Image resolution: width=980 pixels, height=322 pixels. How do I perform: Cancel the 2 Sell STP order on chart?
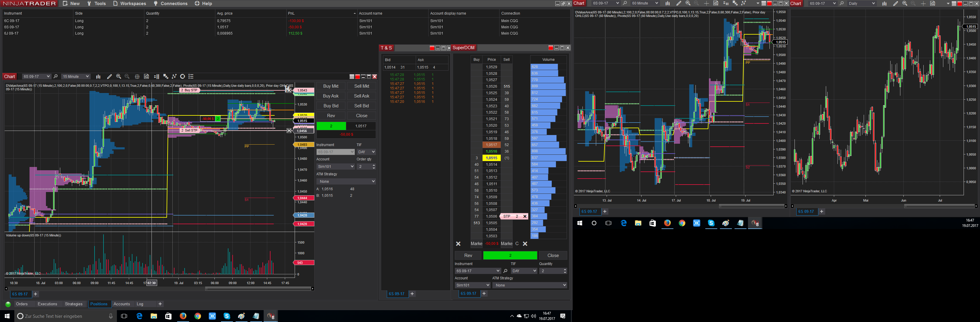[289, 130]
